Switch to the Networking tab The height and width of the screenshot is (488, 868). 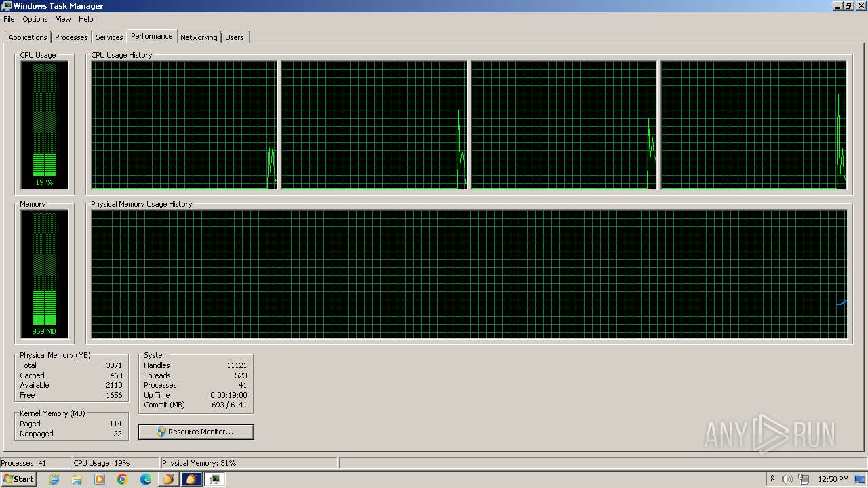pos(199,37)
